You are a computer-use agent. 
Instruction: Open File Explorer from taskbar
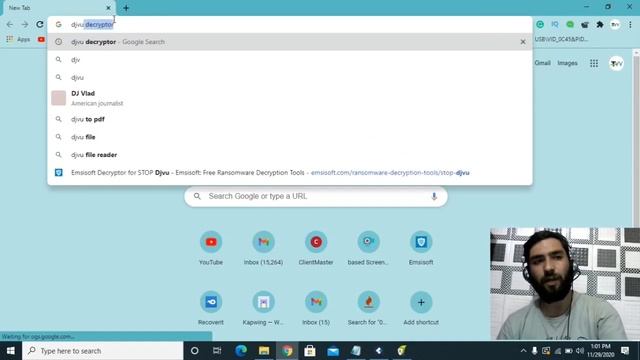(x=264, y=351)
